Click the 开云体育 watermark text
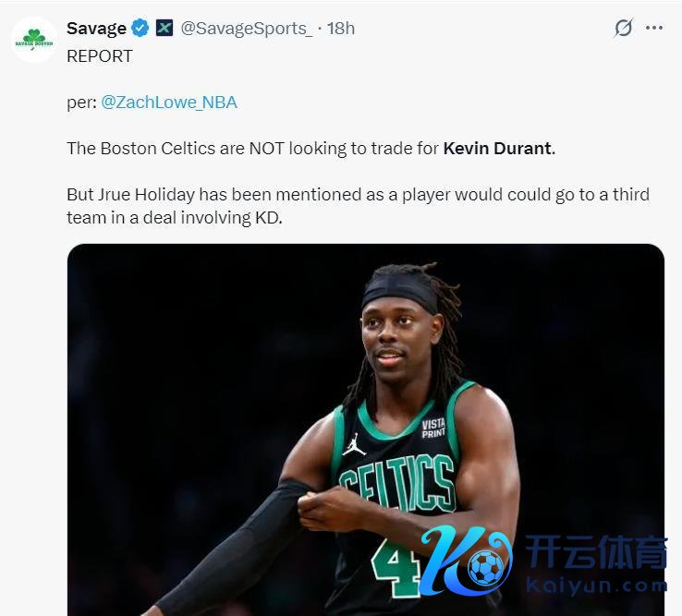This screenshot has height=616, width=682. click(x=597, y=552)
